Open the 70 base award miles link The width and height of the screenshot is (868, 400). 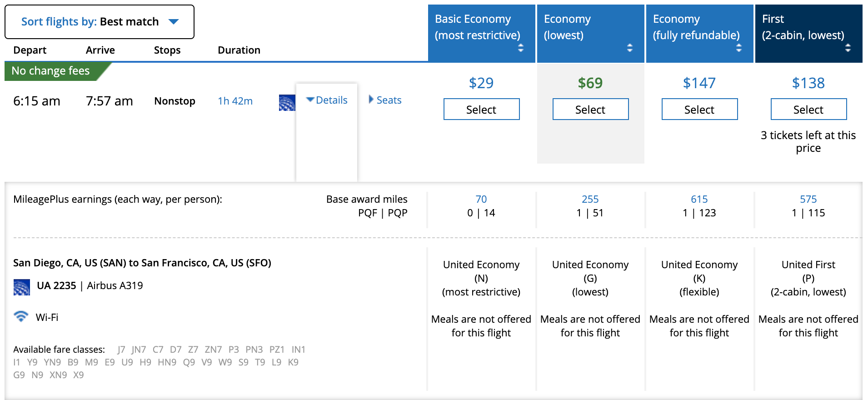[x=481, y=199]
